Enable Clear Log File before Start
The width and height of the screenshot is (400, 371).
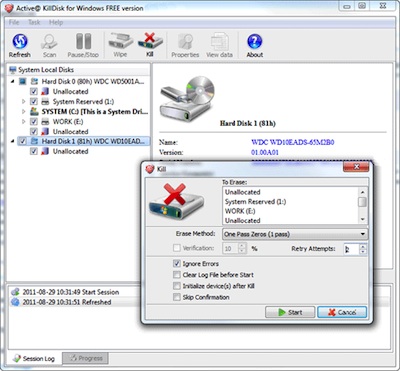[177, 275]
